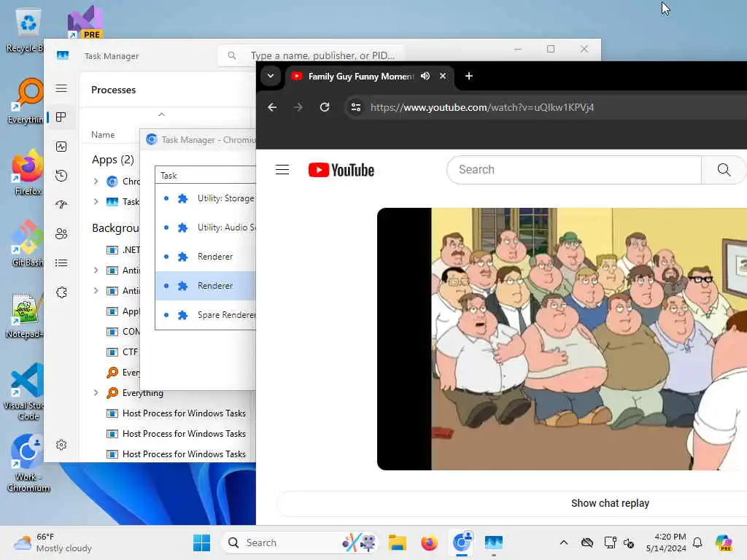This screenshot has height=560, width=747.
Task: Open Performance page icon in Task Manager sidebar
Action: [x=61, y=147]
